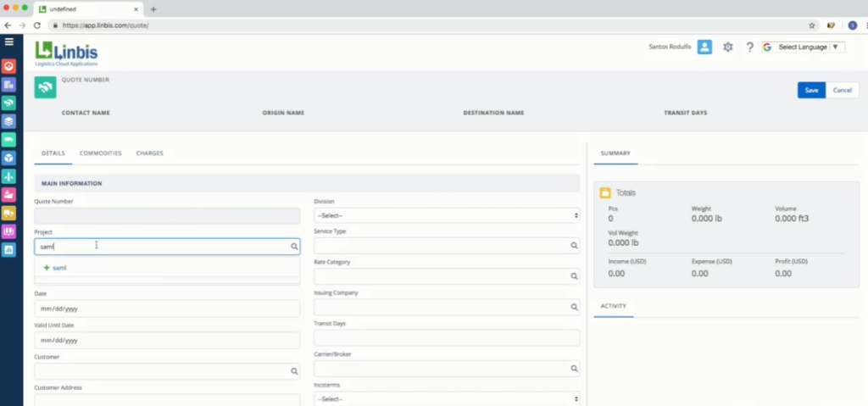Open the blue chart reports sidebar icon
Viewport: 868px width, 406px height.
click(8, 249)
